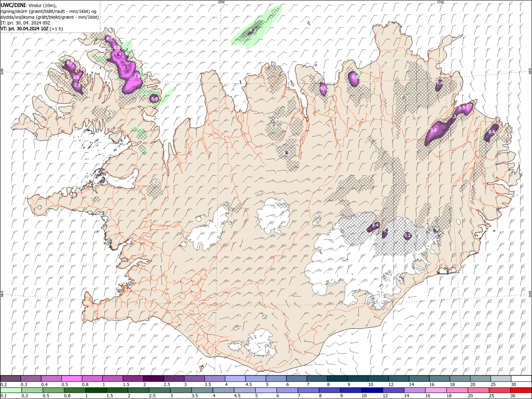Click the '1.7' precipitation value on the map

coord(118,55)
